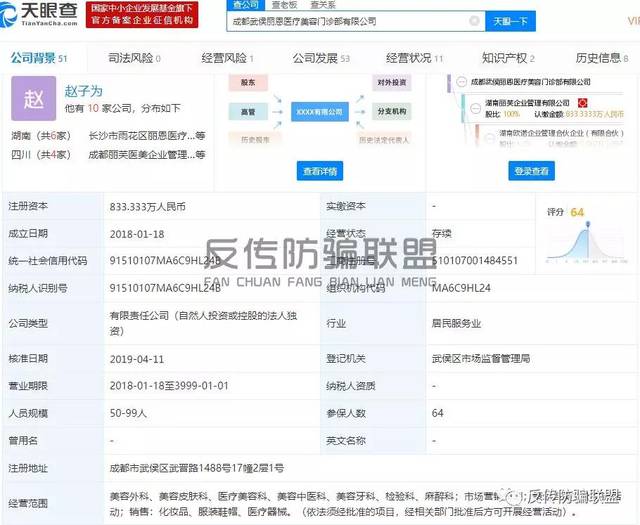
Task: Select the approval date 2019-04-11
Action: coord(137,359)
